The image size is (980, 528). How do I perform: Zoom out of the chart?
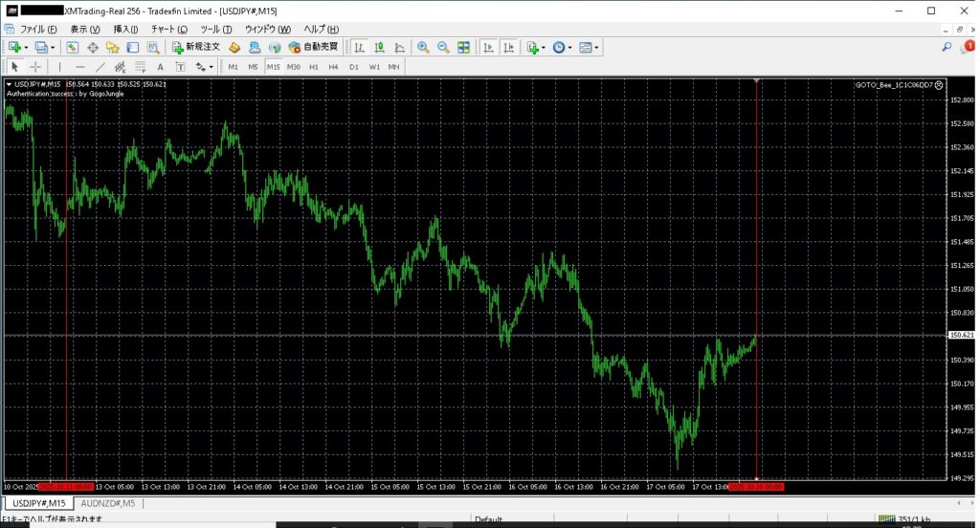point(443,47)
